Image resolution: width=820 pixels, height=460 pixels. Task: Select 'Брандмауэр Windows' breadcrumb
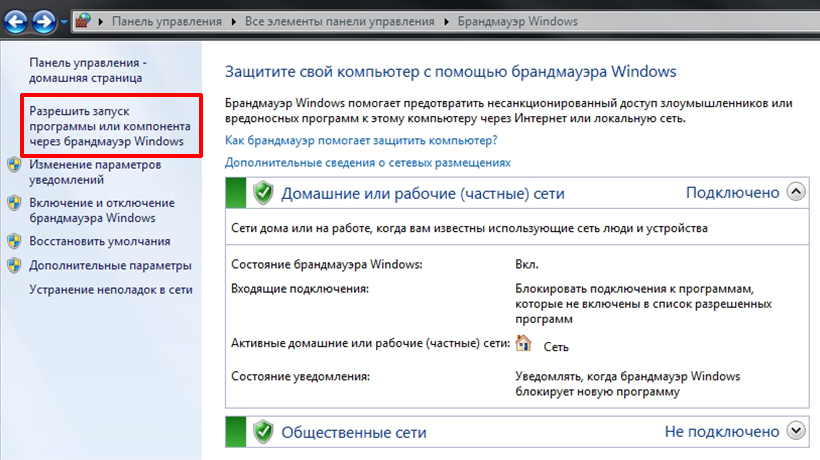point(518,21)
